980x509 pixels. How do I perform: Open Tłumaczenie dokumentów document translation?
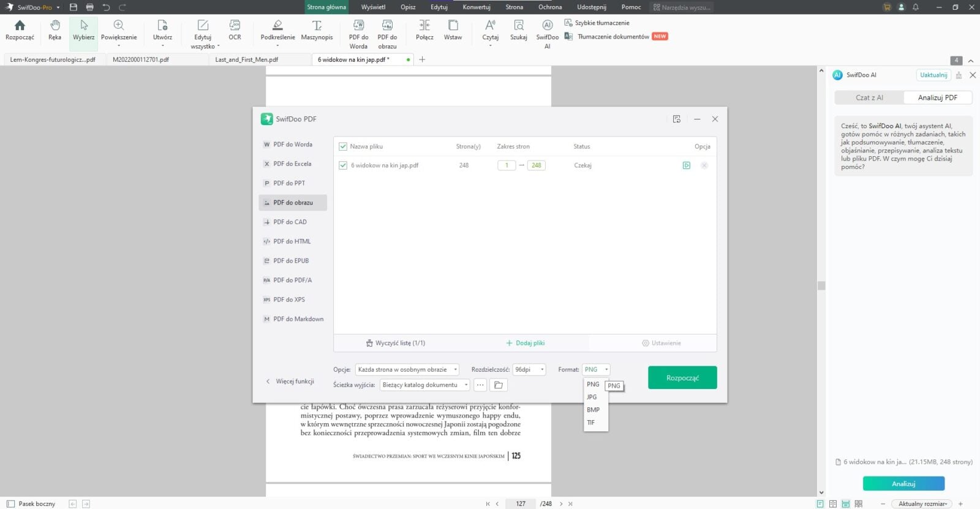[x=616, y=36]
